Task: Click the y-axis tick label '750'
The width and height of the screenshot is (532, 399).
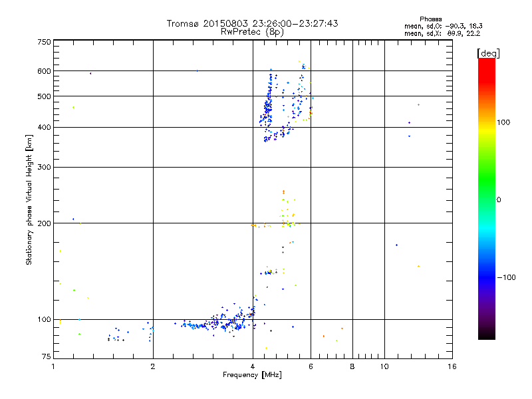Action: [x=44, y=42]
